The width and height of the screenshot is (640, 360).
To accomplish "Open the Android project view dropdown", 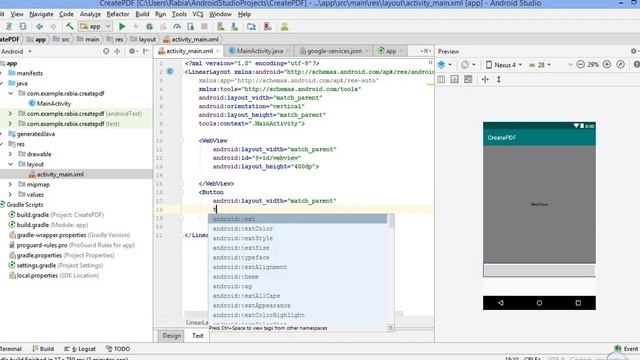I will 16,51.
